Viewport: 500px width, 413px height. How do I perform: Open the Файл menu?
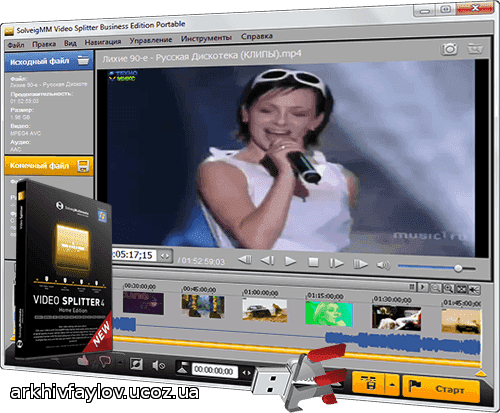[x=15, y=45]
